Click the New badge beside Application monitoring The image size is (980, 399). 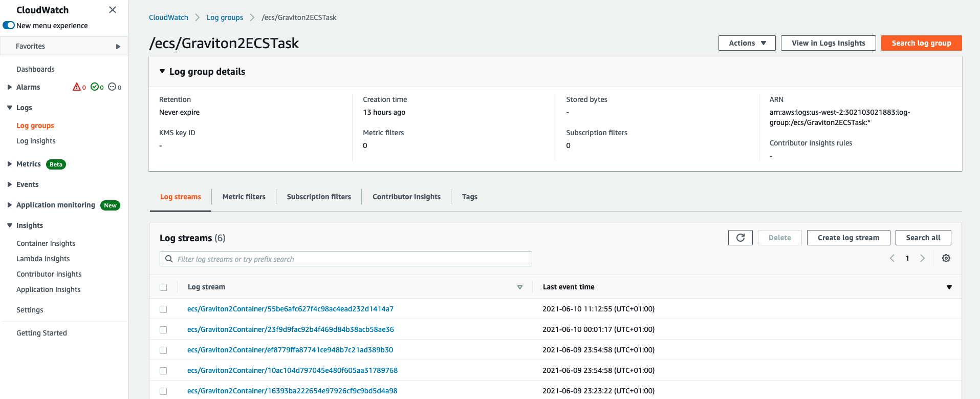tap(110, 205)
